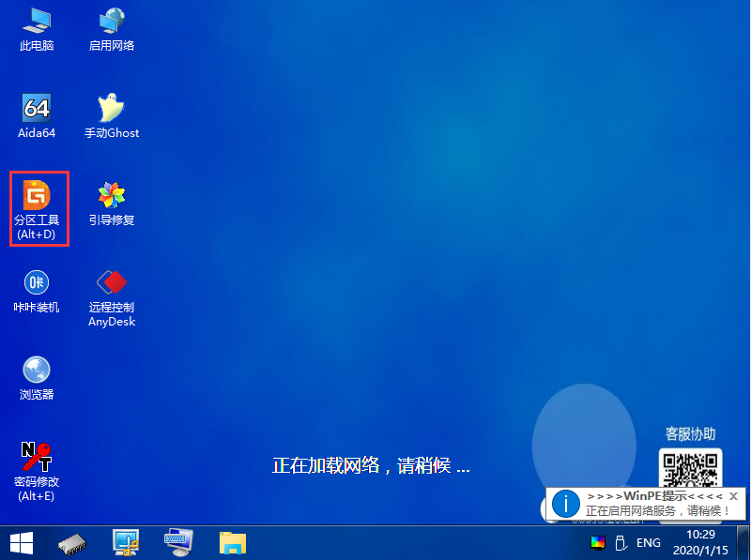Click the blue info icon in notification
This screenshot has width=751, height=560.
pos(566,504)
